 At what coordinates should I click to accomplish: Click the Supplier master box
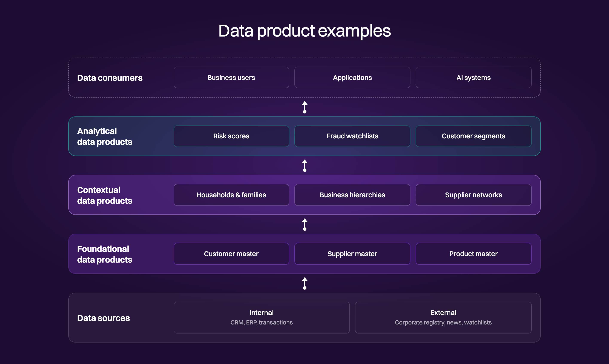coord(352,254)
